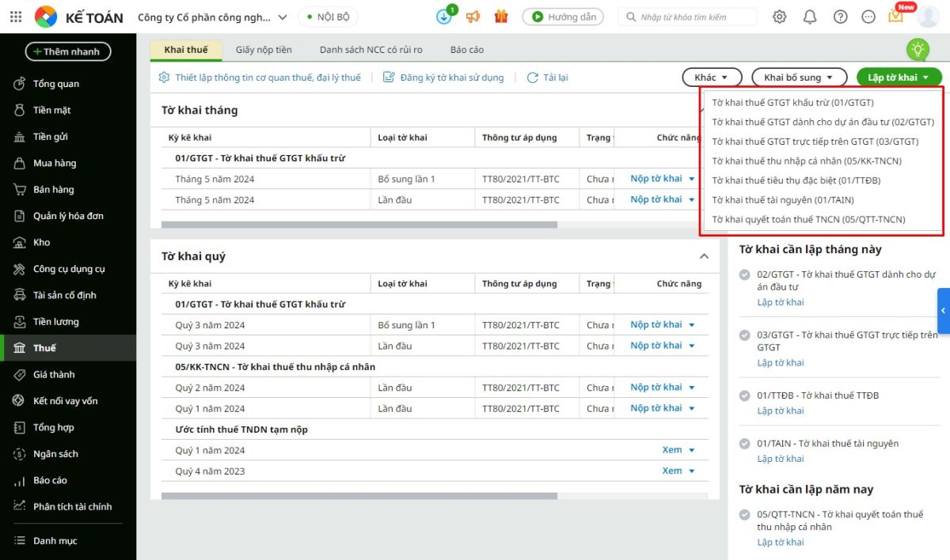Click the lightbulb suggestion icon
The width and height of the screenshot is (950, 560).
point(918,50)
